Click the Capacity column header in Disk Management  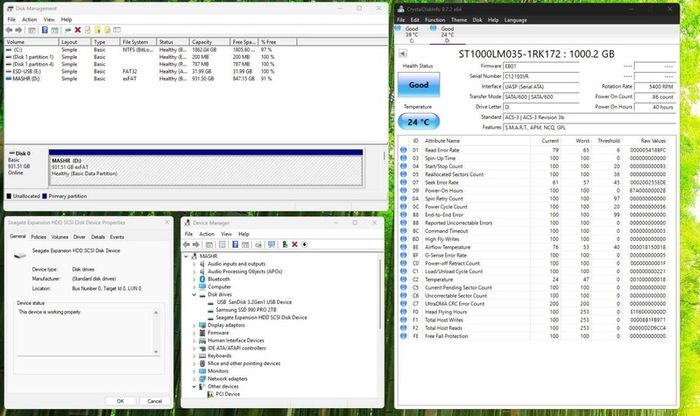tap(209, 42)
